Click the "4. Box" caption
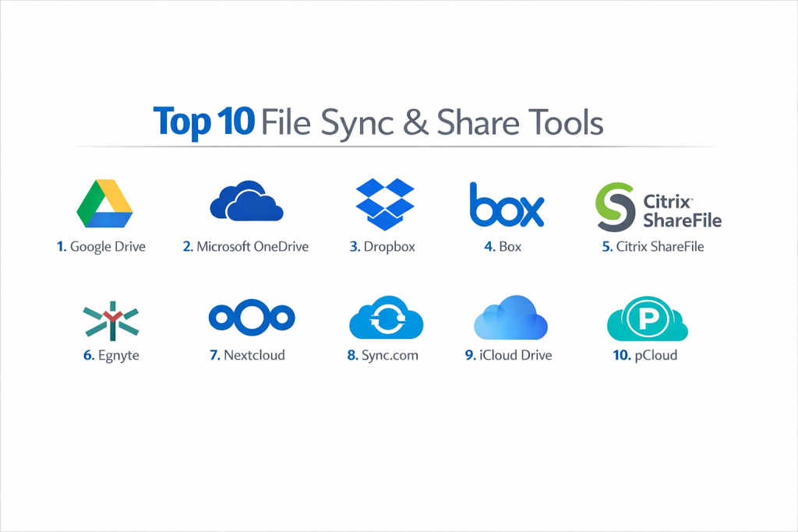Viewport: 798px width, 532px height. tap(503, 247)
